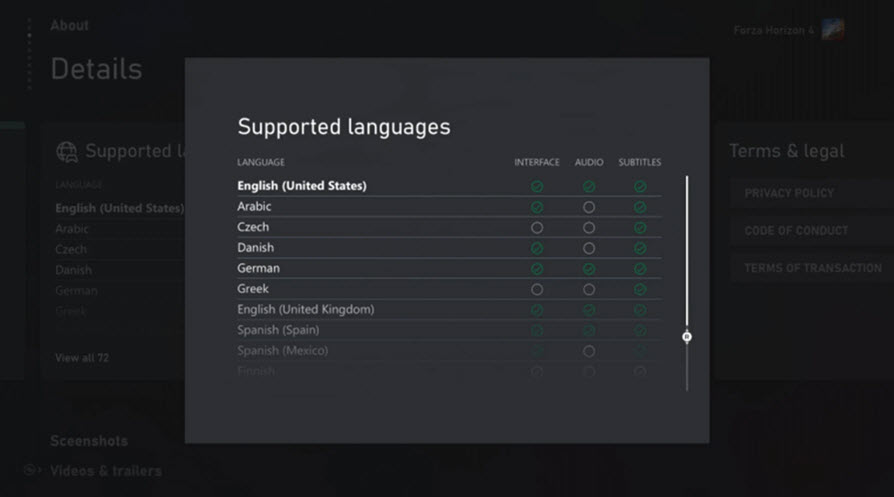Click the empty Greek audio circle
This screenshot has width=894, height=497.
click(x=588, y=289)
